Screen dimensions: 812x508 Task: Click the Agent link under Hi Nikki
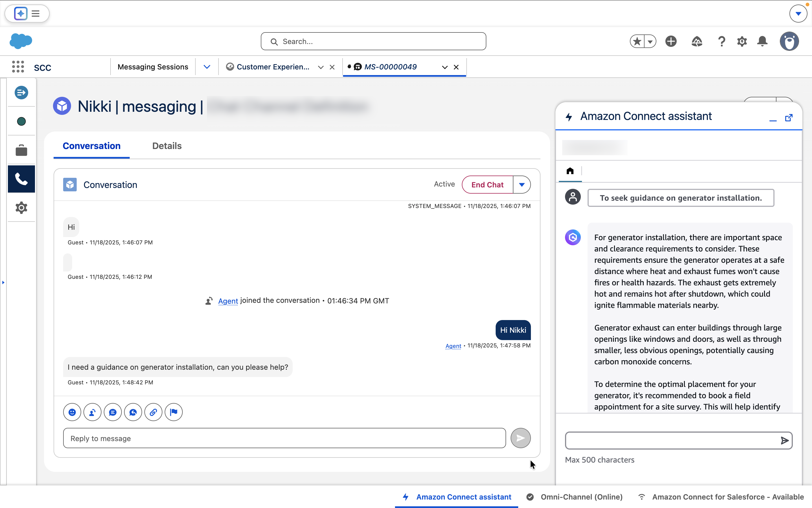pos(453,346)
